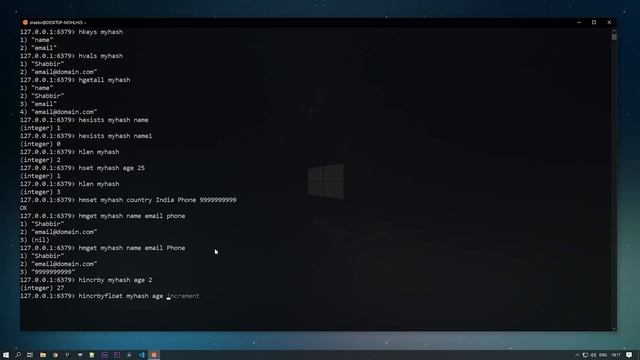Click the 'hmset myhash country India' command
The width and height of the screenshot is (640, 360).
point(128,200)
